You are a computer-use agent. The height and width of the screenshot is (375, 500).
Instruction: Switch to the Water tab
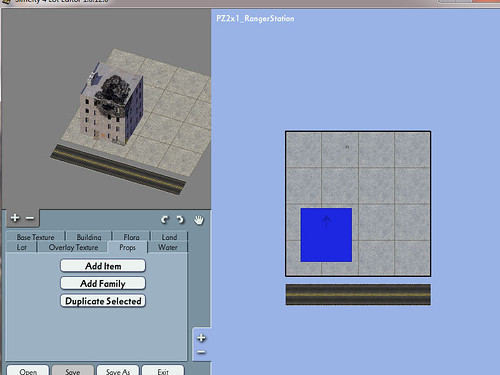coord(168,247)
